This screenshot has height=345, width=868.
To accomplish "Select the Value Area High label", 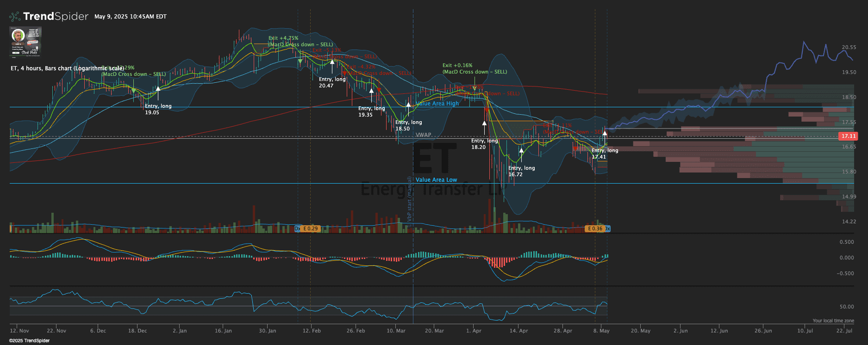I will click(x=437, y=104).
